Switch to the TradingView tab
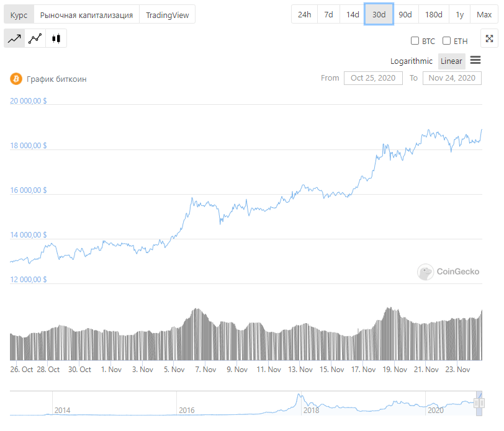This screenshot has width=504, height=431. [x=167, y=14]
